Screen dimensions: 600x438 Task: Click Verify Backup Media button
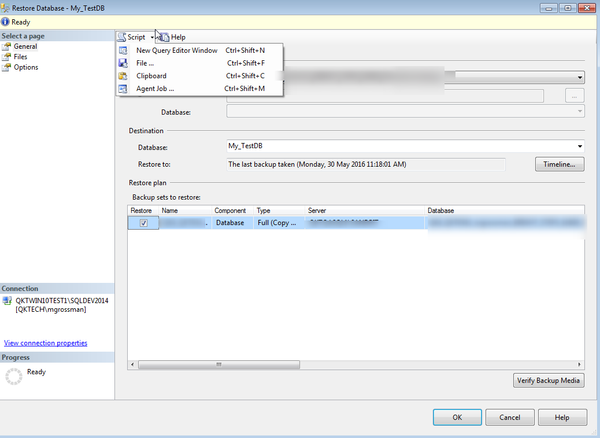[548, 381]
